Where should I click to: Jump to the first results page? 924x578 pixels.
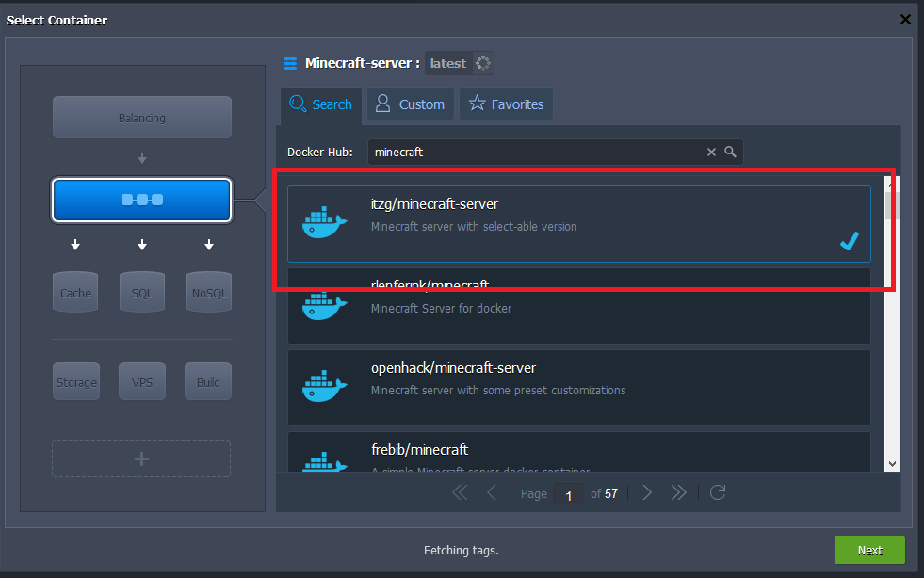tap(460, 492)
